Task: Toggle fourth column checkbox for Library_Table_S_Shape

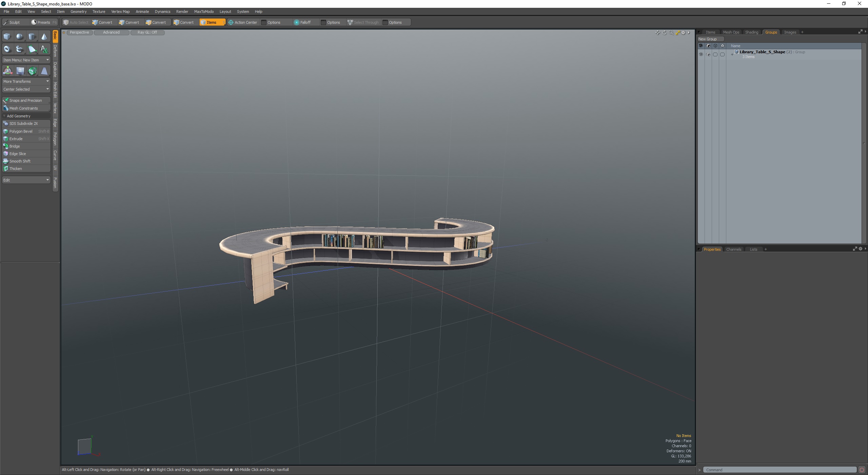Action: pyautogui.click(x=722, y=54)
